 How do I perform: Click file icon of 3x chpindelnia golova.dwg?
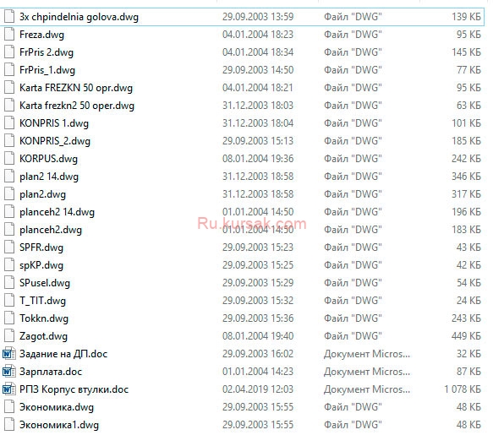[x=9, y=16]
